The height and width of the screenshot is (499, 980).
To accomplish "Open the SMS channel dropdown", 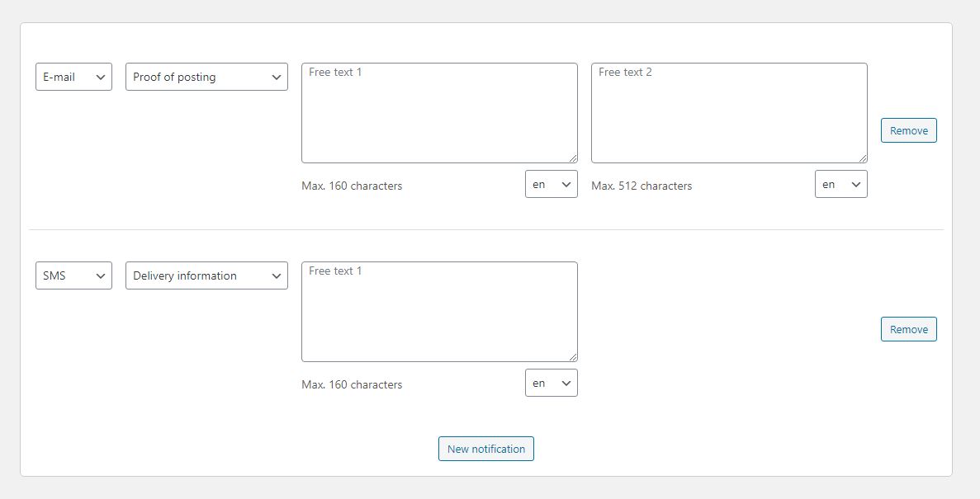I will [x=73, y=275].
